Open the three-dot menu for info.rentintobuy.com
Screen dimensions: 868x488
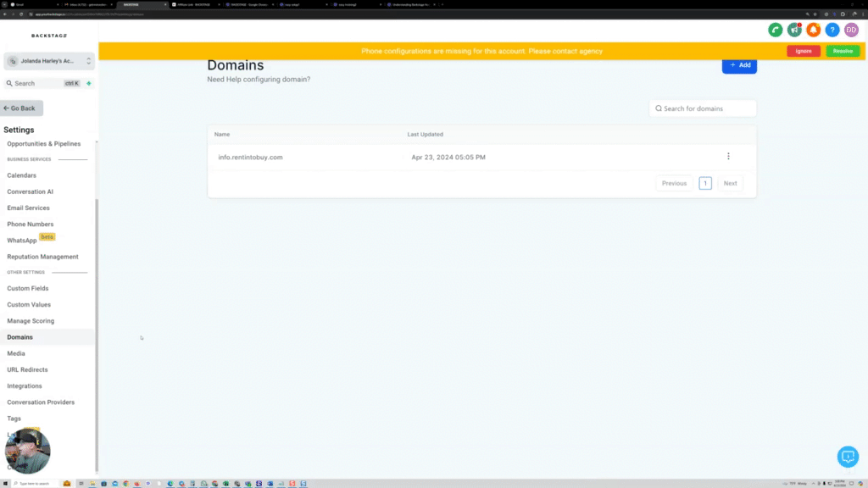[x=728, y=156]
